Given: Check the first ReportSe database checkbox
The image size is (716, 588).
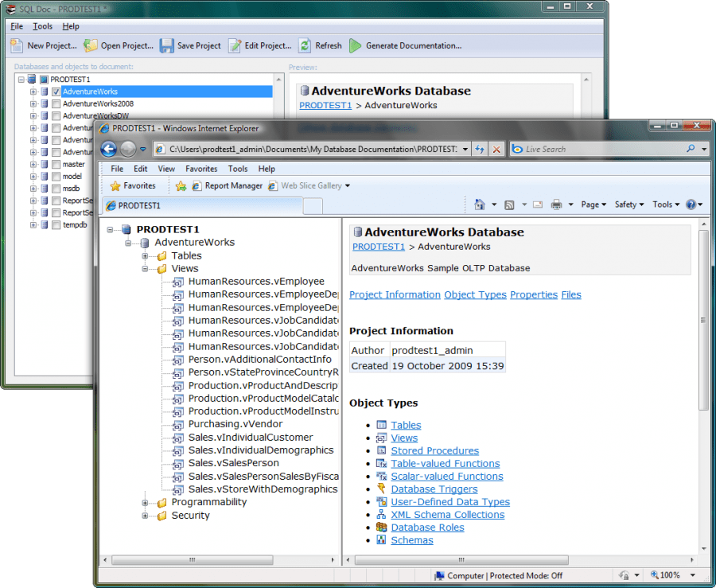Looking at the screenshot, I should pyautogui.click(x=56, y=201).
